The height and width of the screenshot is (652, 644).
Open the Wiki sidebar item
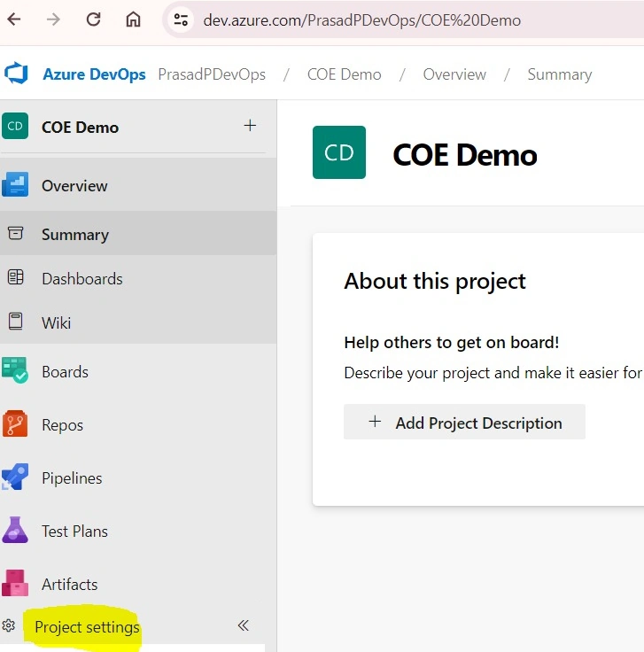point(138,322)
